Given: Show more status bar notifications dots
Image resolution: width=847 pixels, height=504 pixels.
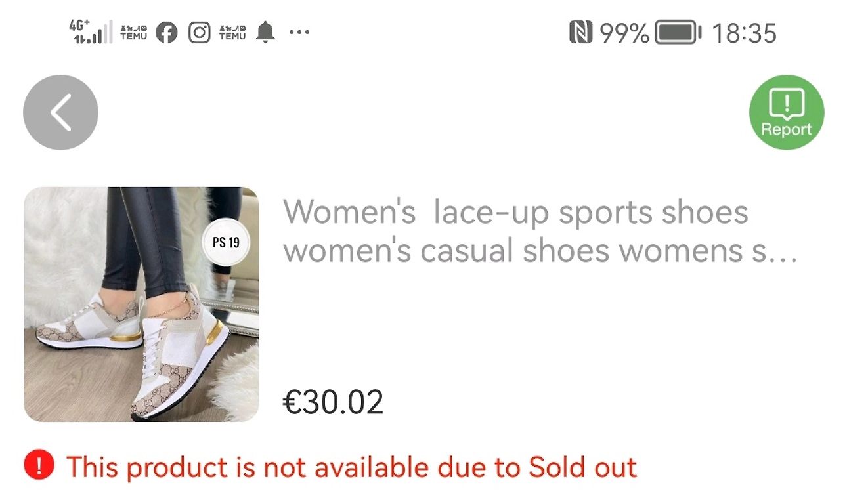Looking at the screenshot, I should click(299, 32).
